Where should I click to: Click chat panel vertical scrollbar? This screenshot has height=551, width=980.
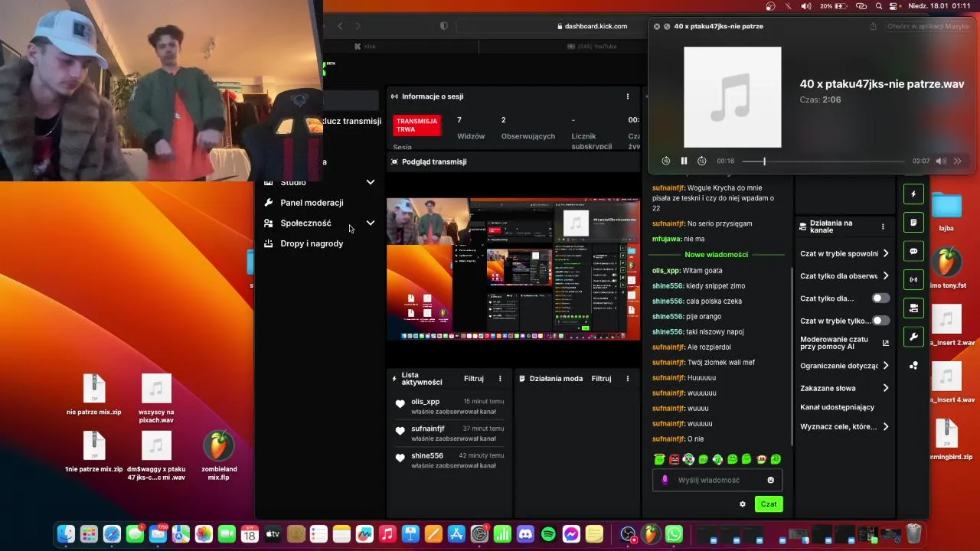[x=792, y=356]
